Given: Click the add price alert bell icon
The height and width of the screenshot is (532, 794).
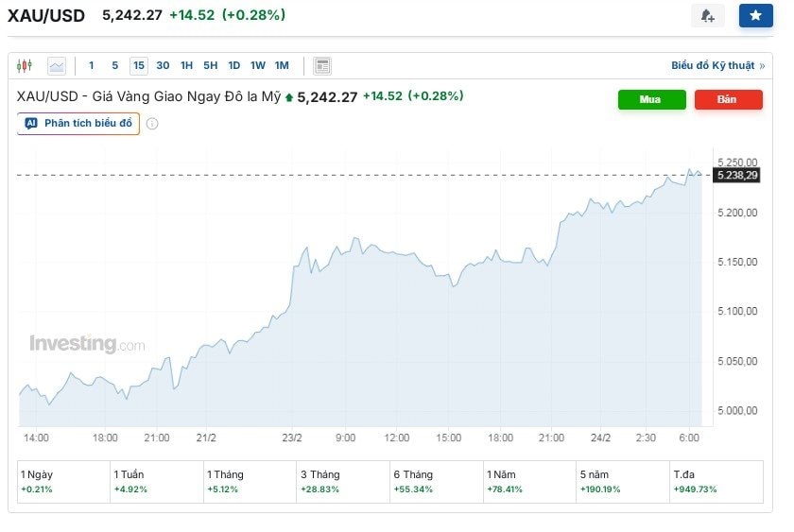Looking at the screenshot, I should (707, 16).
